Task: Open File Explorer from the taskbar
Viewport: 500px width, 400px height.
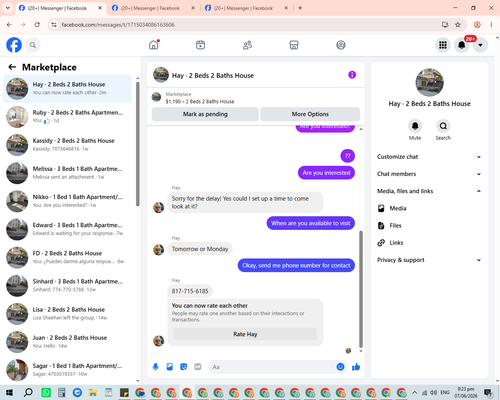Action: (x=93, y=392)
